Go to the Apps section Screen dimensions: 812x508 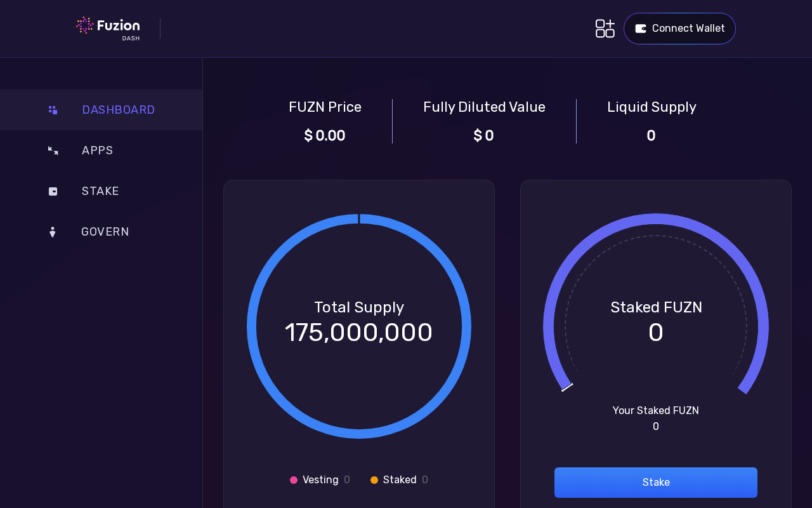(x=97, y=150)
